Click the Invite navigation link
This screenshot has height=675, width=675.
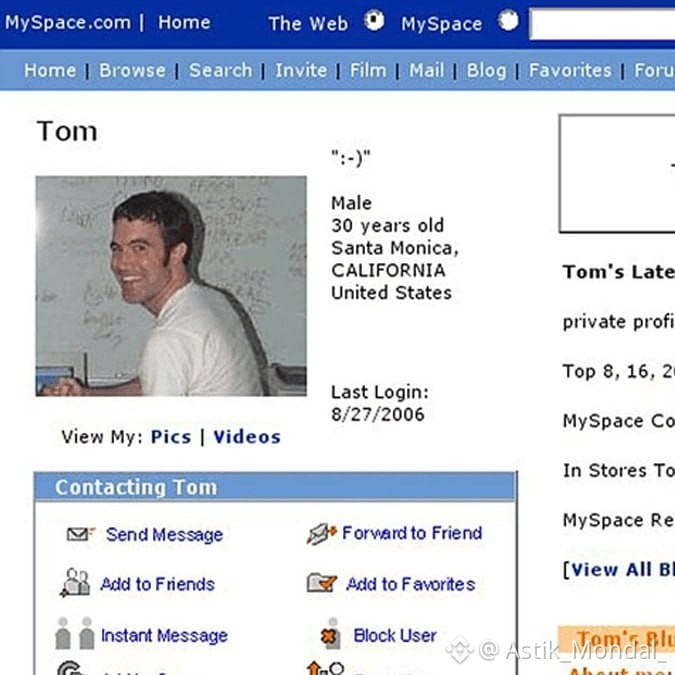(x=301, y=71)
